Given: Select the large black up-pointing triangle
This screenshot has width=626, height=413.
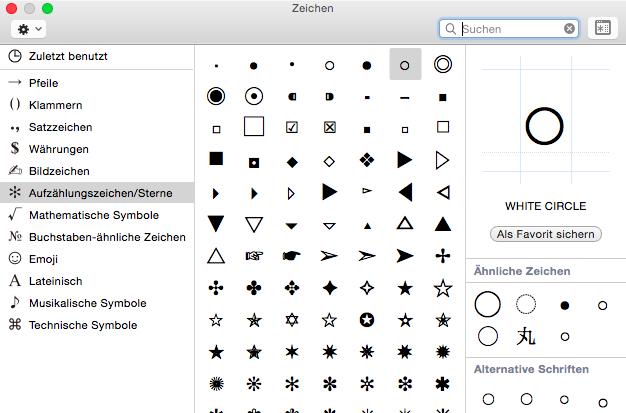Looking at the screenshot, I should [x=443, y=224].
